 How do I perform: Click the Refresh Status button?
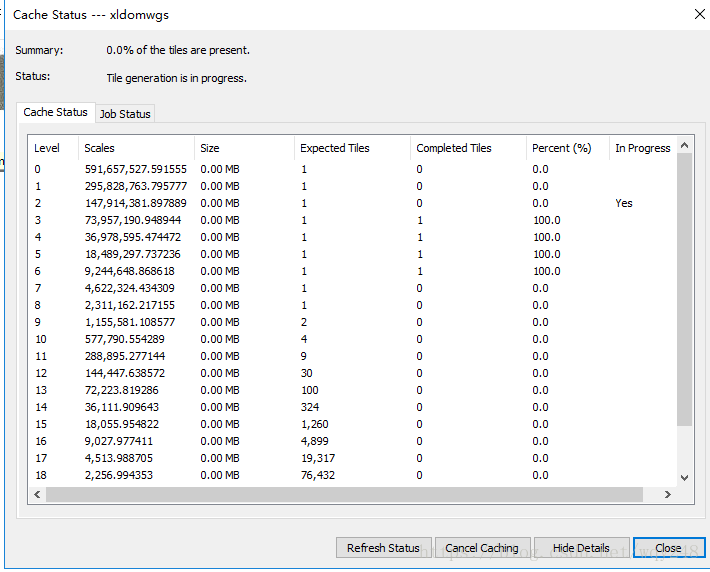tap(384, 548)
